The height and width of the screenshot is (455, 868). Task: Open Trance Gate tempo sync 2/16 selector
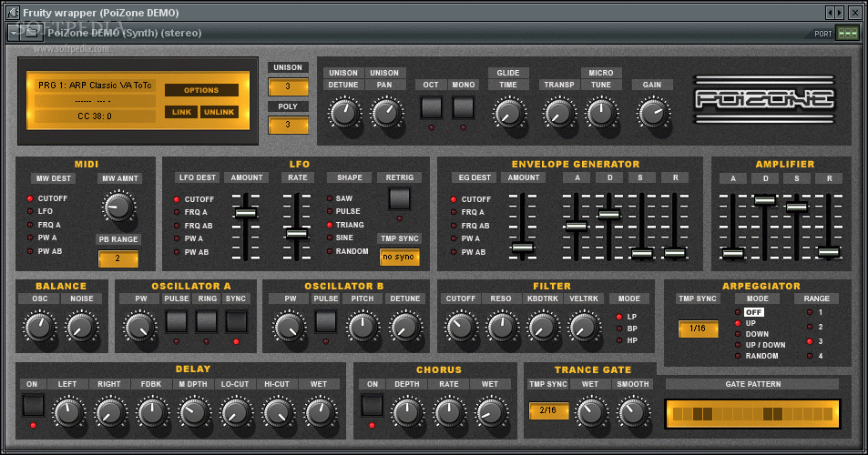548,410
